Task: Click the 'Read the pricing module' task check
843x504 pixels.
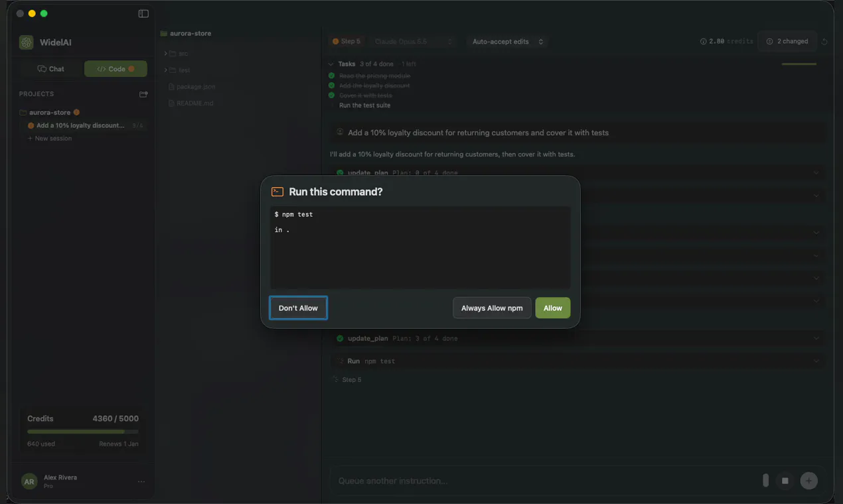Action: pyautogui.click(x=332, y=76)
